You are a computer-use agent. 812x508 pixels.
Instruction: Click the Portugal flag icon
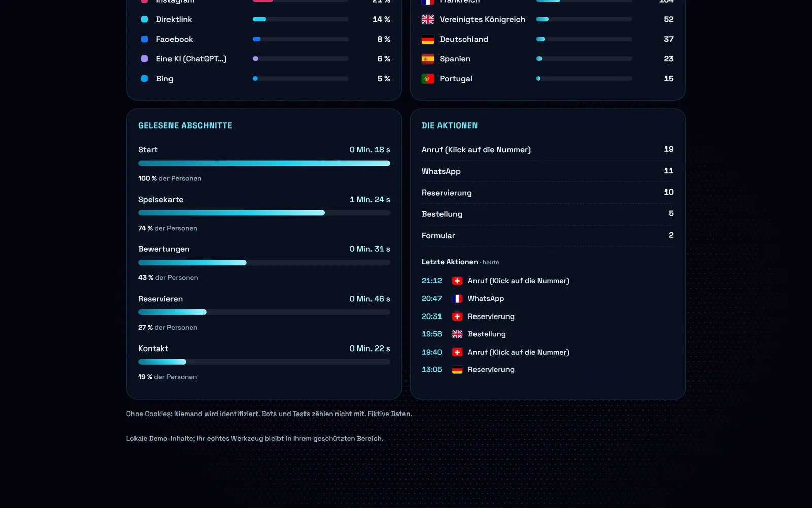[428, 79]
